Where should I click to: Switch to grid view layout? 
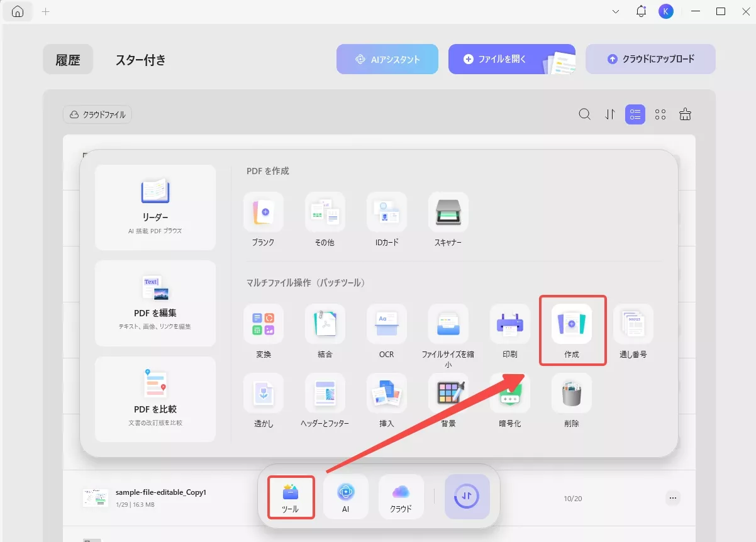pyautogui.click(x=660, y=114)
